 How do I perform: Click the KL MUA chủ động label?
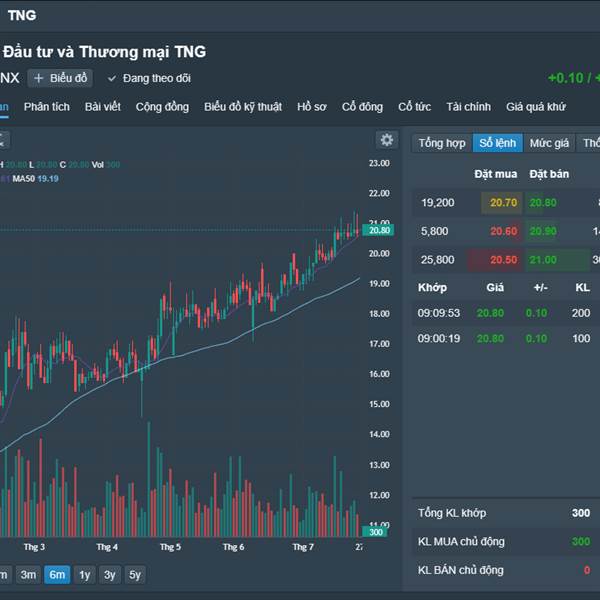tap(461, 541)
